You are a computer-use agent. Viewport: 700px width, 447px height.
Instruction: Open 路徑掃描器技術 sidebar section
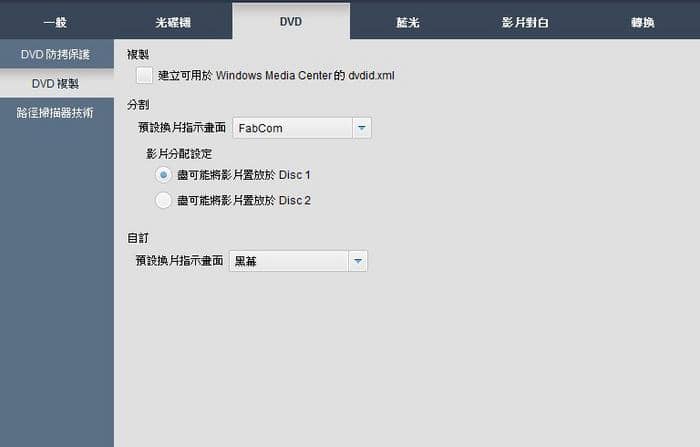click(55, 113)
